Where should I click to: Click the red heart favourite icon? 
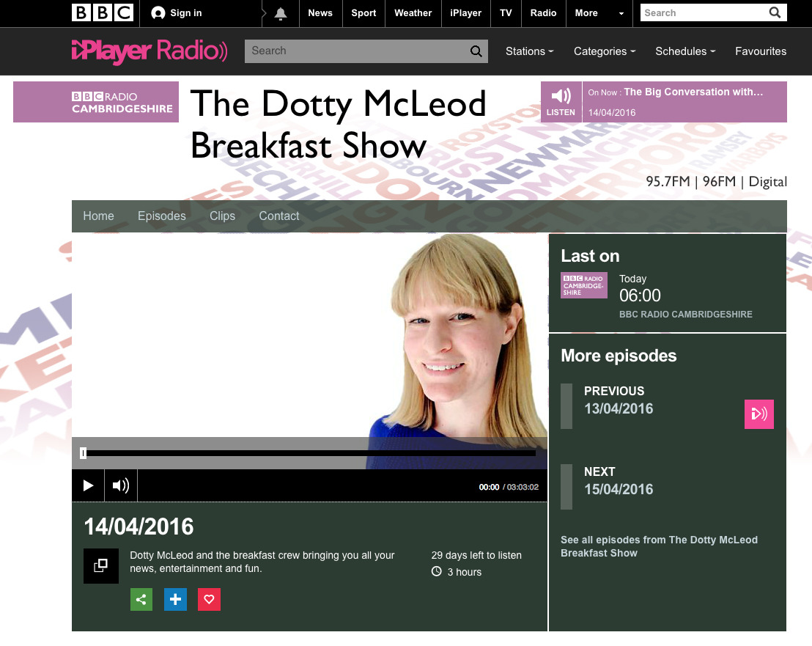pyautogui.click(x=209, y=599)
